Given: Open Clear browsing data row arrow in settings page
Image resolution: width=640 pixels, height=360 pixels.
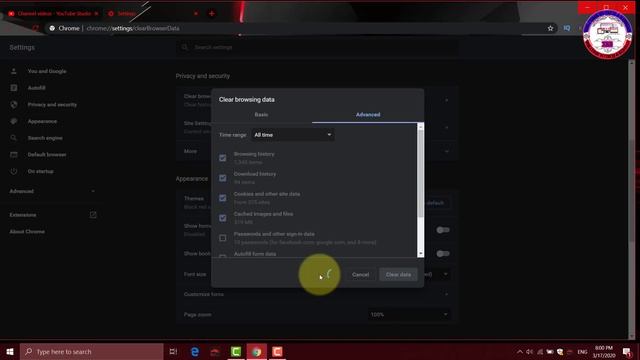Looking at the screenshot, I should coord(447,100).
